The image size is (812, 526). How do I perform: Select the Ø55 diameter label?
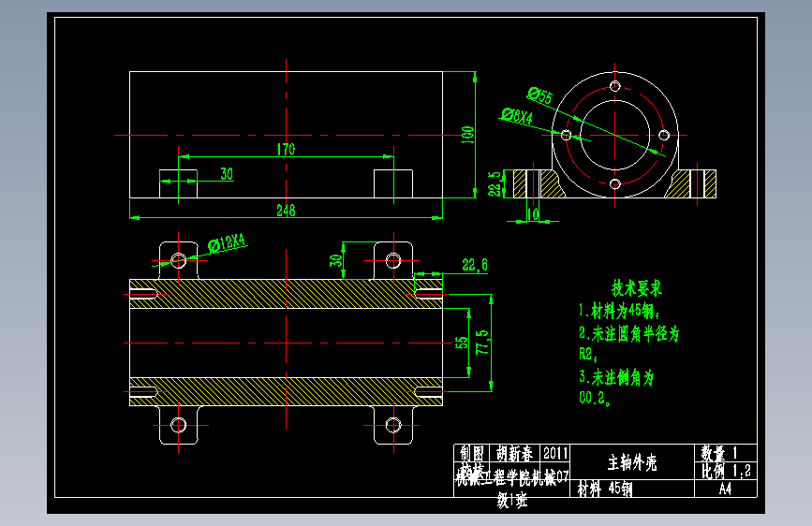click(x=540, y=95)
